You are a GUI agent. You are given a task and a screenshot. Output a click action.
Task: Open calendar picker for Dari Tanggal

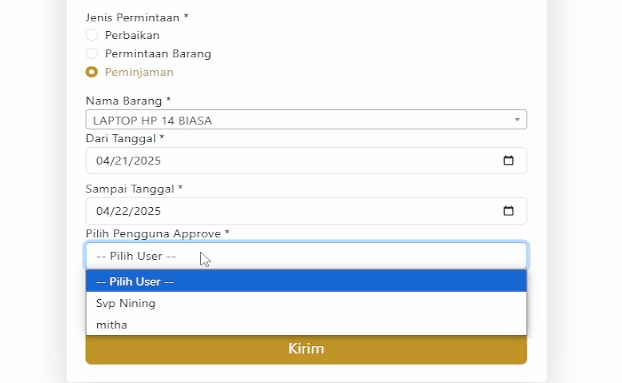tap(508, 161)
